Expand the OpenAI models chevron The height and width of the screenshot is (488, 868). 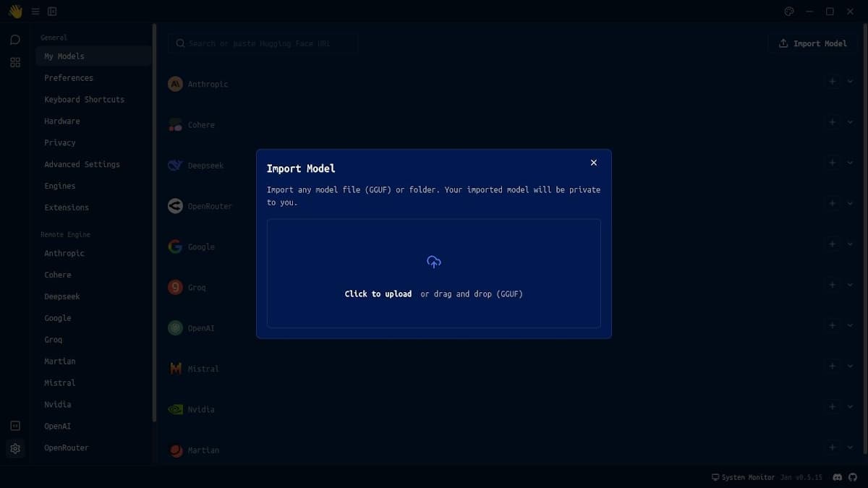pyautogui.click(x=851, y=325)
